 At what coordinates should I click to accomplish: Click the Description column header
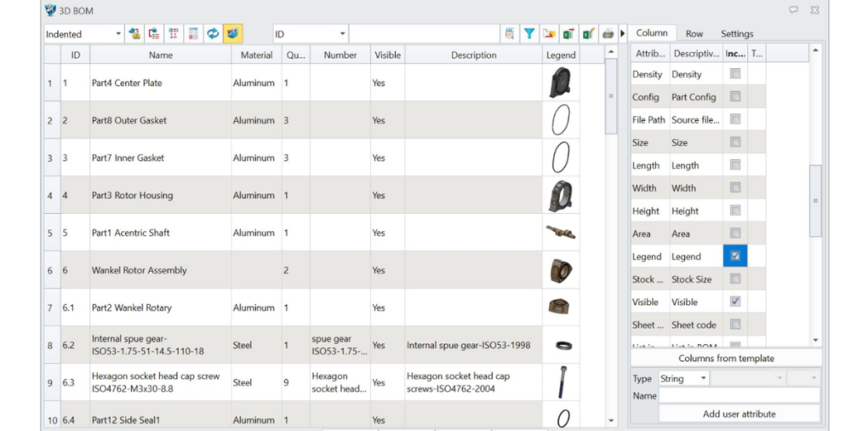(x=474, y=55)
